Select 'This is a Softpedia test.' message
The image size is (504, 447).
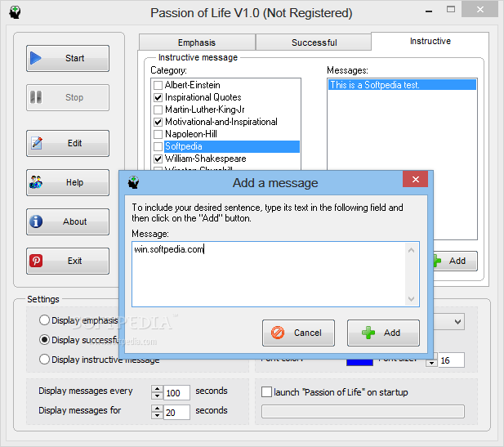pos(402,85)
